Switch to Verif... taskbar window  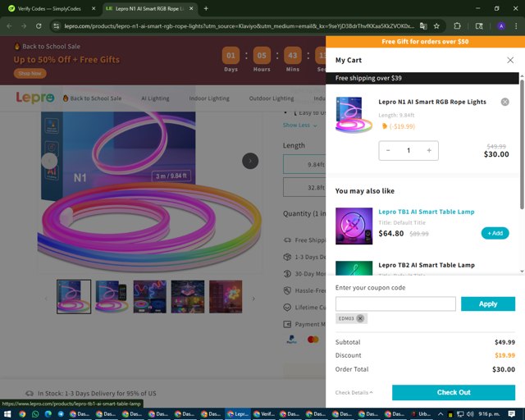click(264, 414)
